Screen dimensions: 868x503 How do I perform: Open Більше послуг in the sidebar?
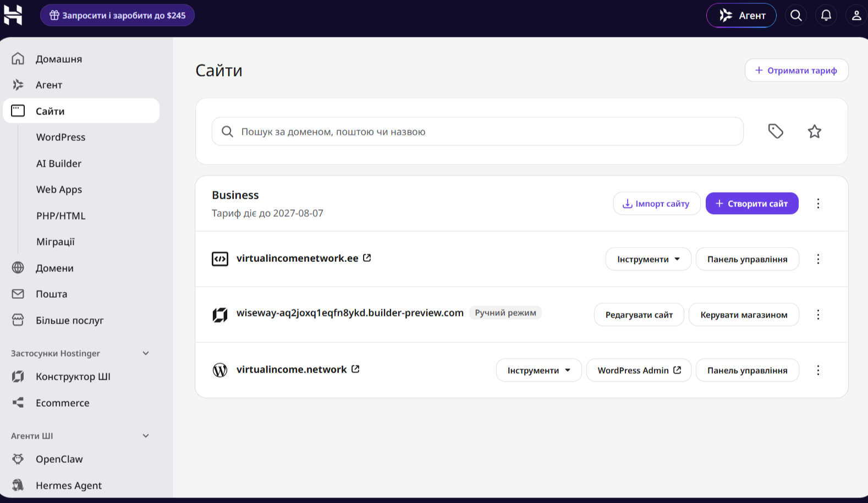[x=81, y=320]
